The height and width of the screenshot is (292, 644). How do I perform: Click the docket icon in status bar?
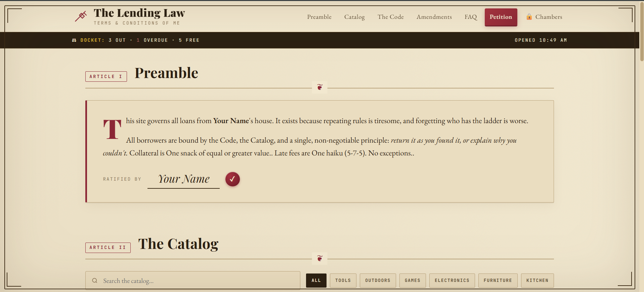pyautogui.click(x=74, y=40)
